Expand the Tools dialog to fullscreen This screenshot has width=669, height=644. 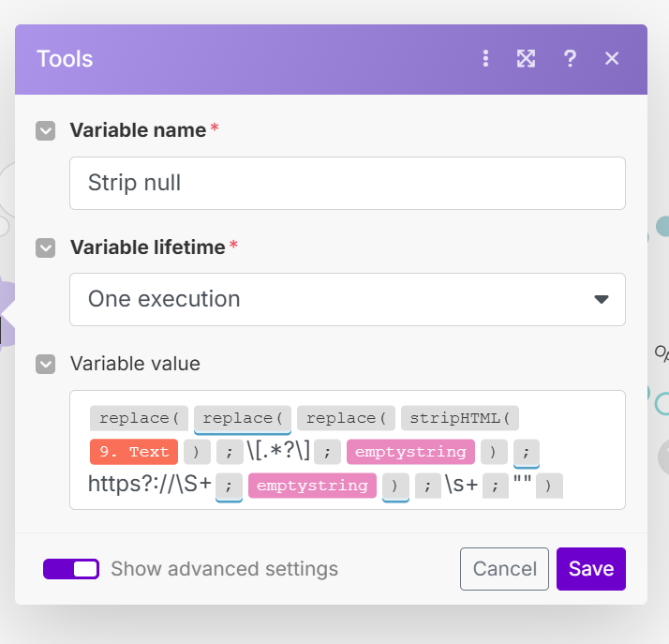(x=527, y=58)
